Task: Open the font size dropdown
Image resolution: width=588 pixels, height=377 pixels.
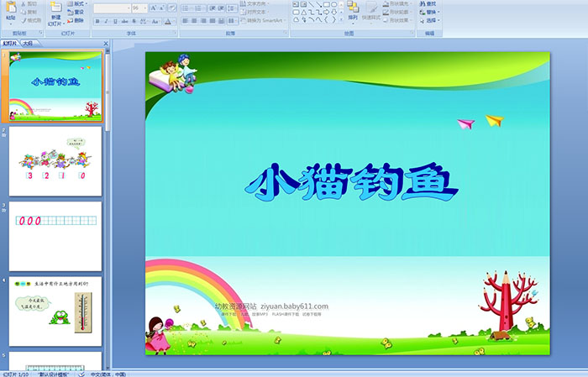Action: click(144, 8)
